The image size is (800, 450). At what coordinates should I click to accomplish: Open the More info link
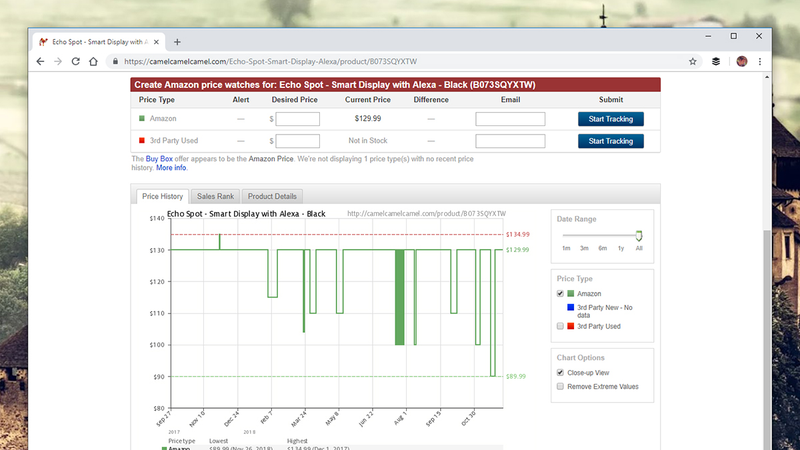click(171, 167)
